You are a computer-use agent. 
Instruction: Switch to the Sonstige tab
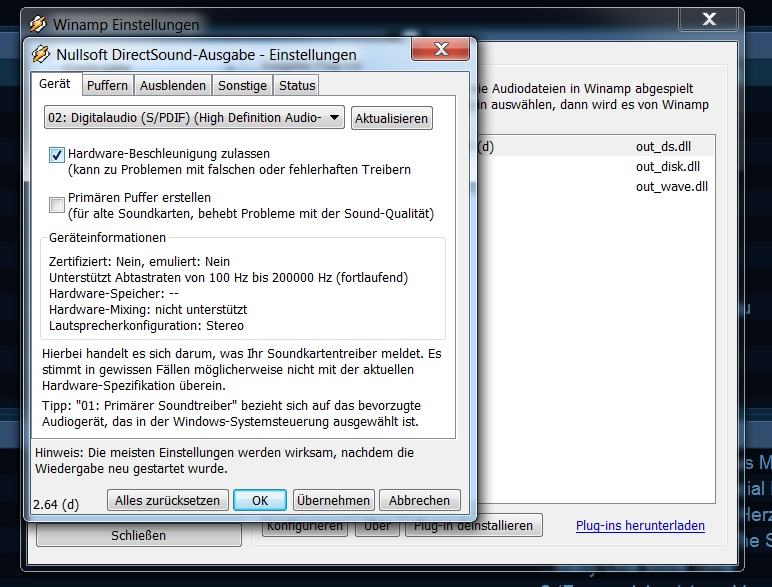click(242, 85)
